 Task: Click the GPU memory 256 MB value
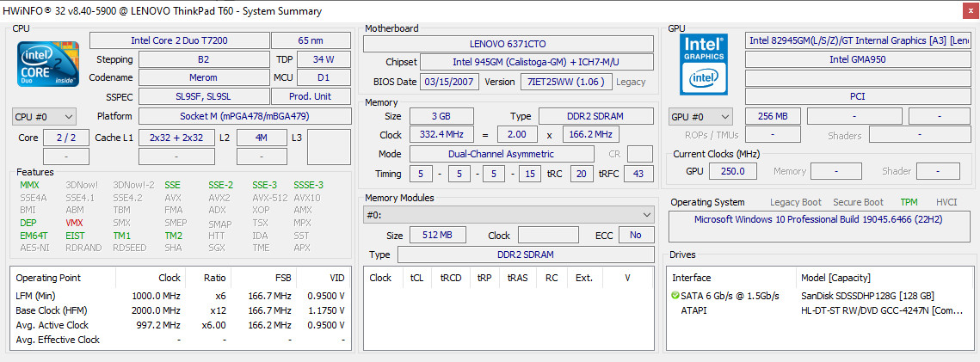(774, 117)
